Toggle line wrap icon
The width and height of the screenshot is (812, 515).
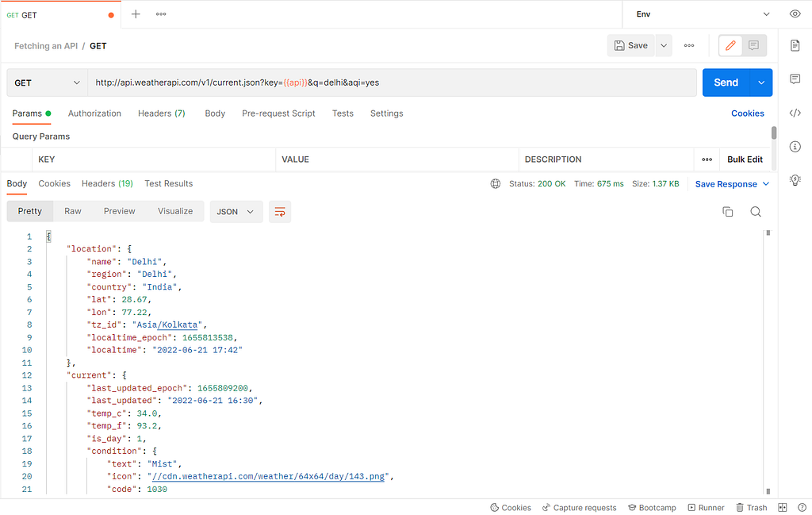coord(280,212)
